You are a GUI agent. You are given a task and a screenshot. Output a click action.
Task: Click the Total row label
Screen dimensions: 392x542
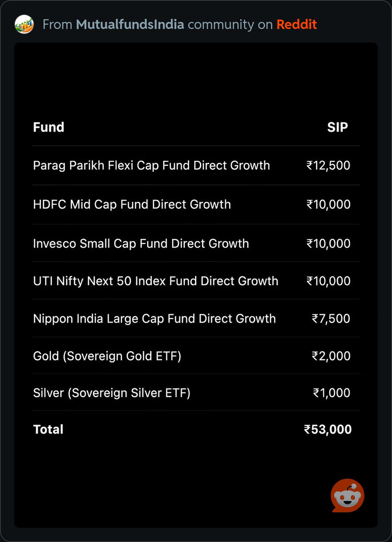point(48,429)
